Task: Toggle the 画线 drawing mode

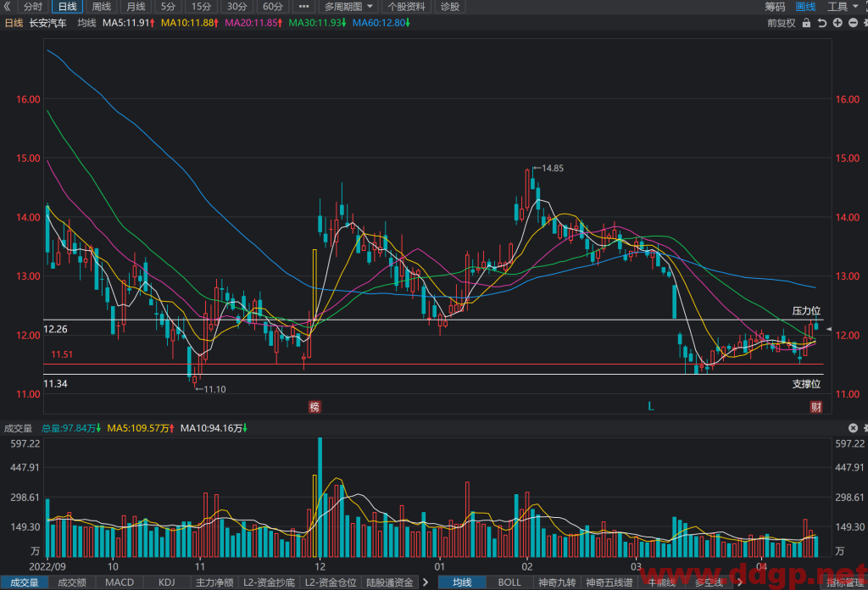Action: [x=805, y=7]
